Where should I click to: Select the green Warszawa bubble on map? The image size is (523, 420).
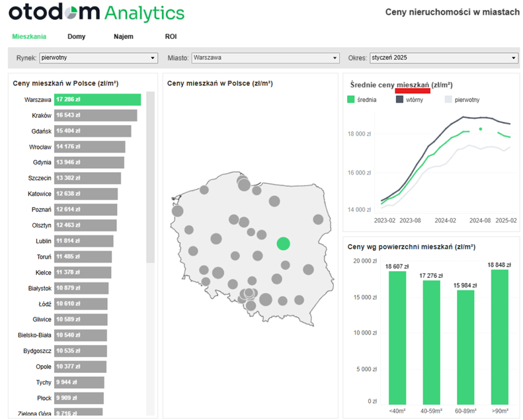tap(283, 243)
